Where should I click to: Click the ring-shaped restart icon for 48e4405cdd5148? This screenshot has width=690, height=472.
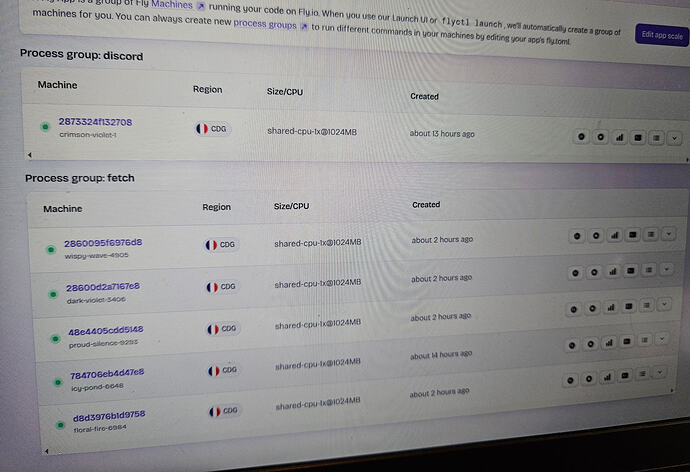pyautogui.click(x=592, y=308)
